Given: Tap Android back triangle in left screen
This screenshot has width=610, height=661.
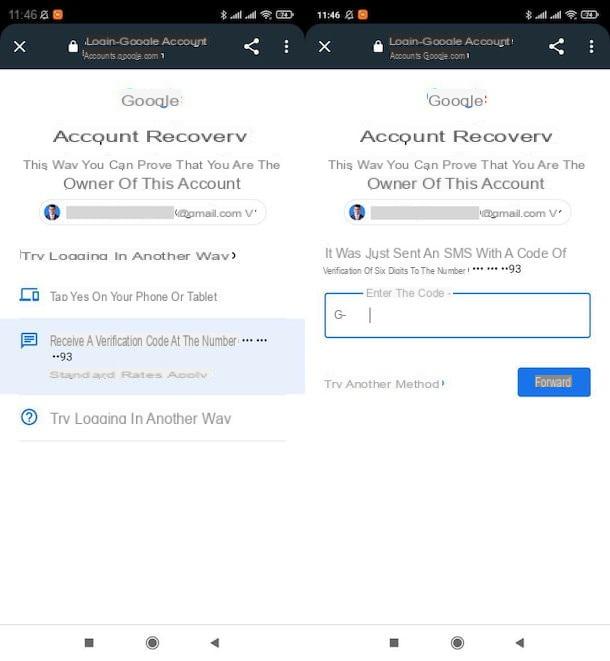Looking at the screenshot, I should pyautogui.click(x=215, y=643).
